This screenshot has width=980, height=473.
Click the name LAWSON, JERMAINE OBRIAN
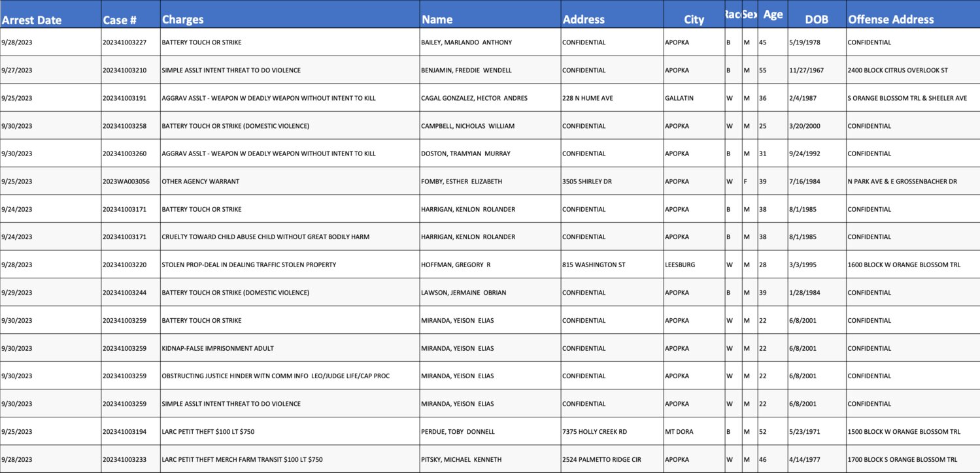[464, 293]
